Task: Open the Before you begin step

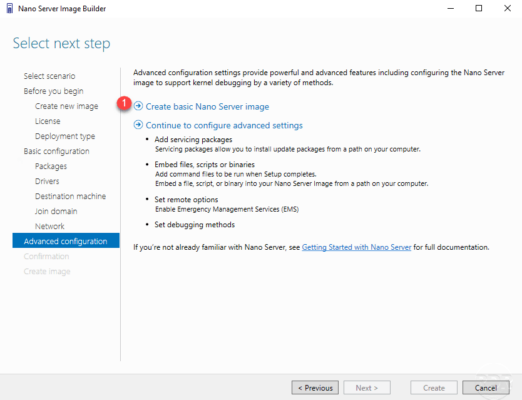Action: pyautogui.click(x=53, y=91)
